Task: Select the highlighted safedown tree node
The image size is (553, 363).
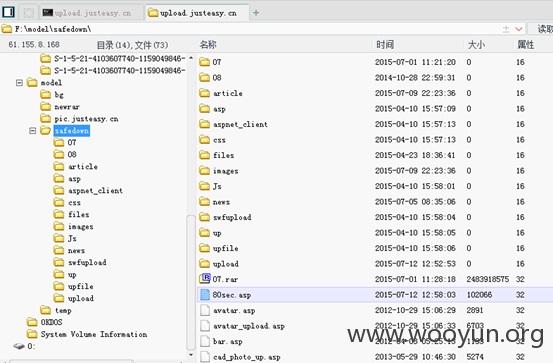Action: (x=72, y=131)
